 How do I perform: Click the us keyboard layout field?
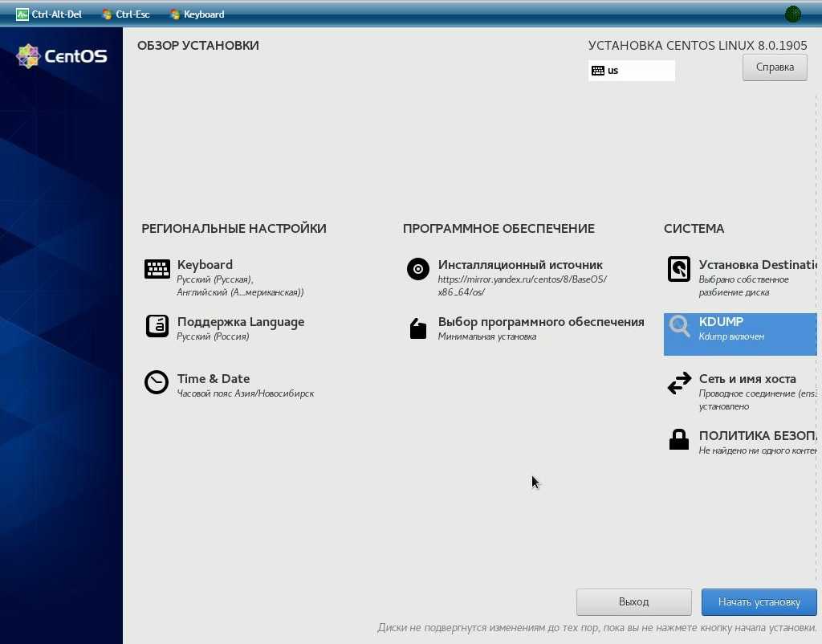(631, 71)
